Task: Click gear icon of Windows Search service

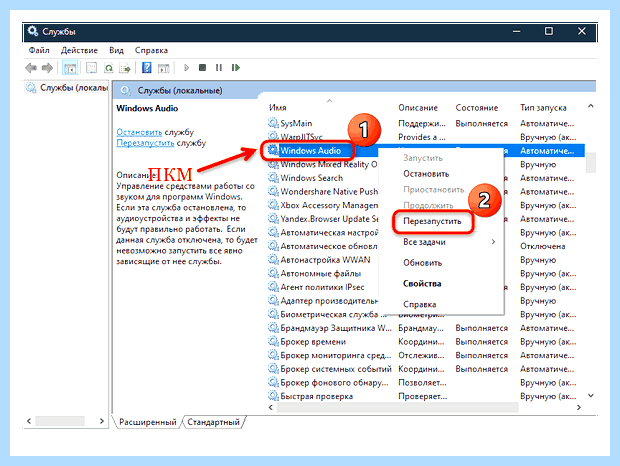Action: click(273, 177)
